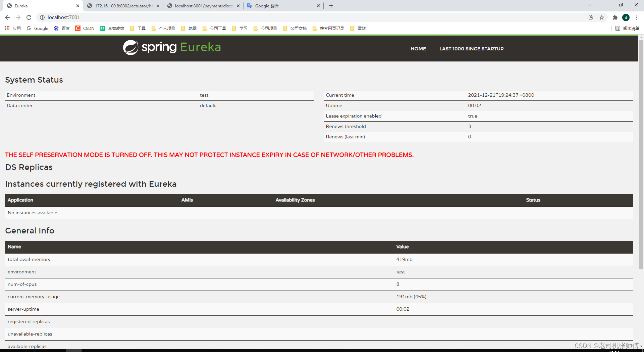Open the 学习 bookmark folder

coord(240,28)
